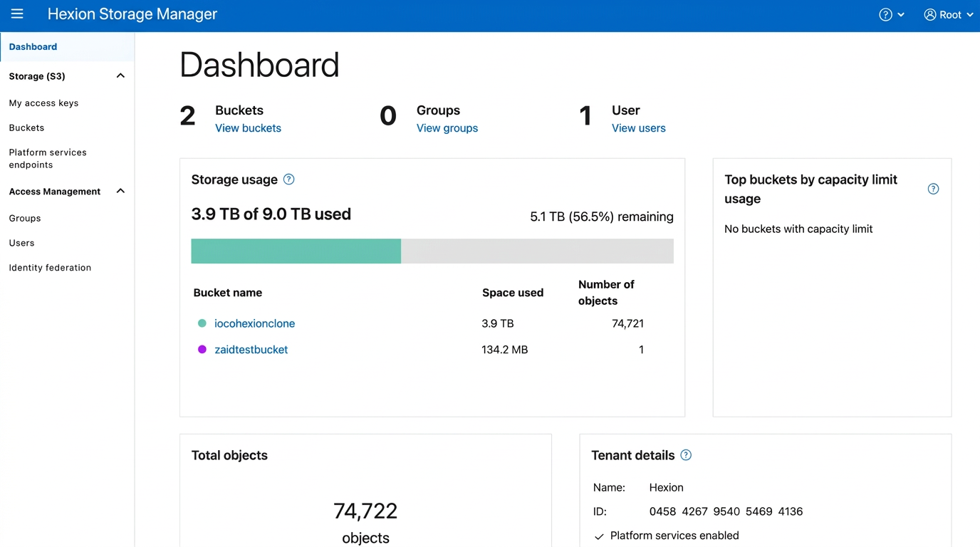Viewport: 980px width, 547px height.
Task: Click the teal used portion of storage bar
Action: click(296, 251)
